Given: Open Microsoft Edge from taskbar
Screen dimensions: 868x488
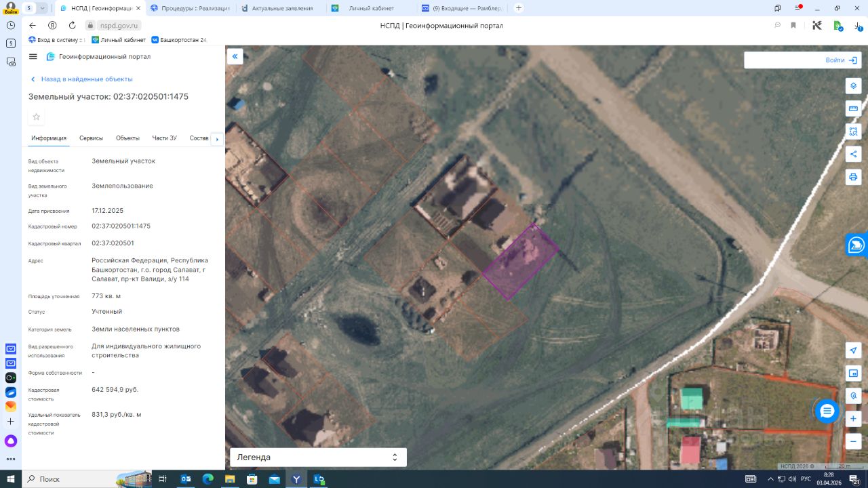Looking at the screenshot, I should pos(208,479).
